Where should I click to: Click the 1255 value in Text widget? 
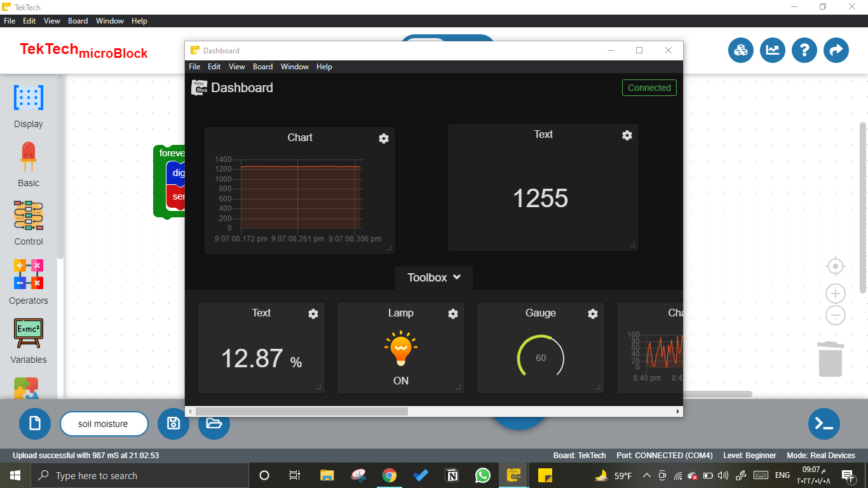[541, 198]
